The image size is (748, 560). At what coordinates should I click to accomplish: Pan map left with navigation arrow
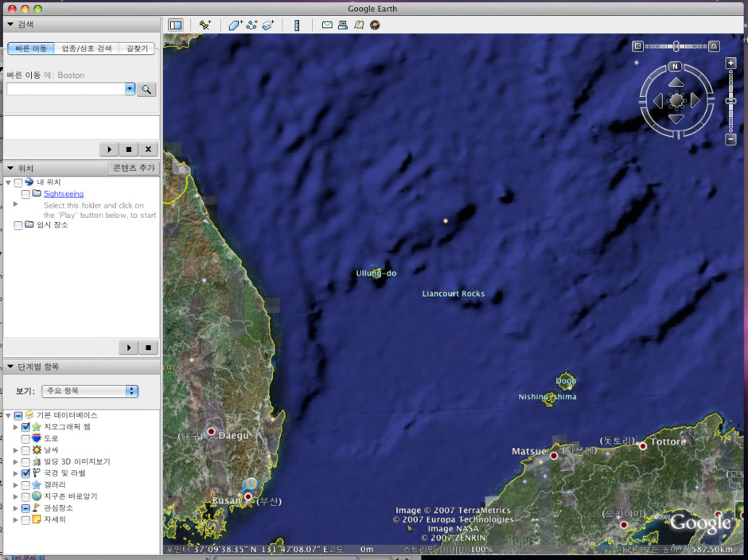658,101
